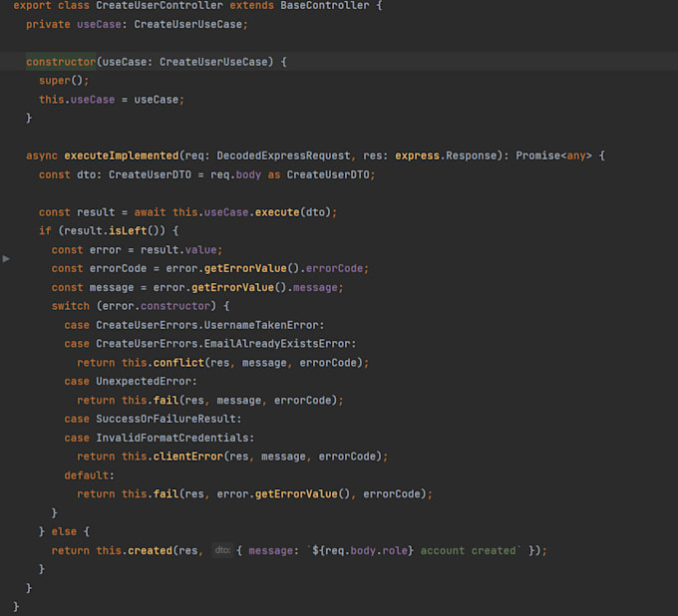Image resolution: width=678 pixels, height=616 pixels.
Task: Click the method name 'executeImplemented'
Action: (121, 155)
